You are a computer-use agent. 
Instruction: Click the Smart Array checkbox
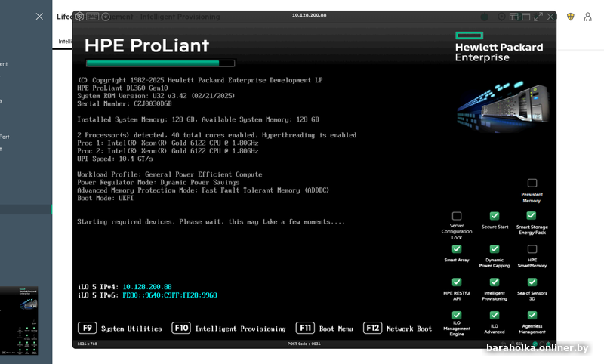pyautogui.click(x=457, y=248)
